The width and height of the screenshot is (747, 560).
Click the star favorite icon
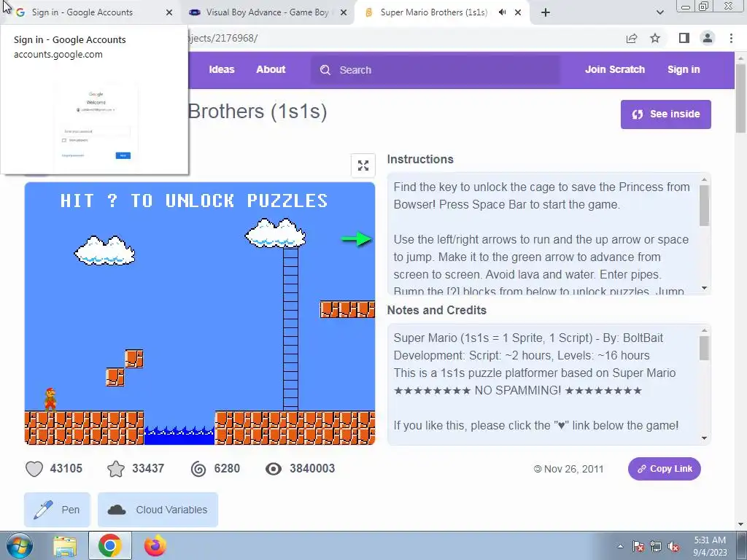point(116,469)
